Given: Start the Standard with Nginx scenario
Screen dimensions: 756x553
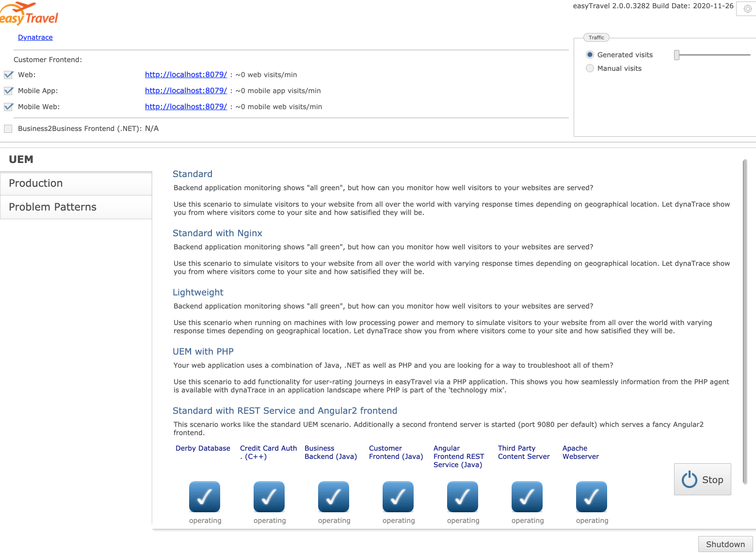Looking at the screenshot, I should click(x=217, y=233).
